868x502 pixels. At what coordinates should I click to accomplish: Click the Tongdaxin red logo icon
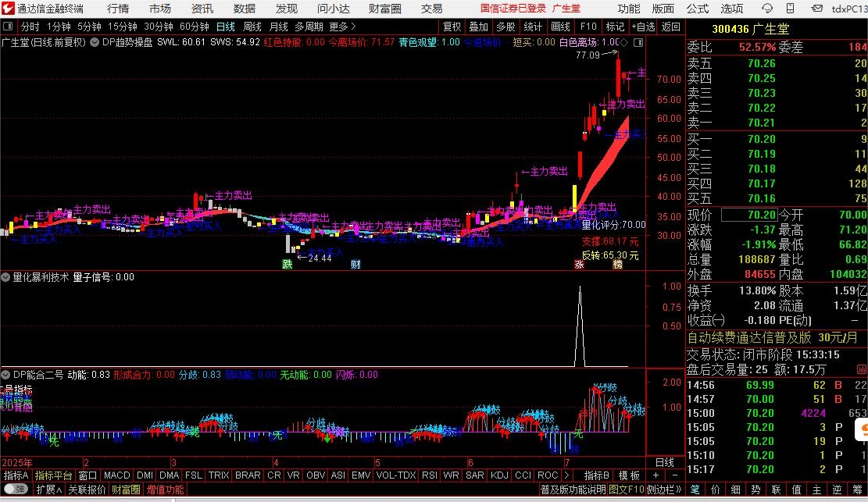8,9
